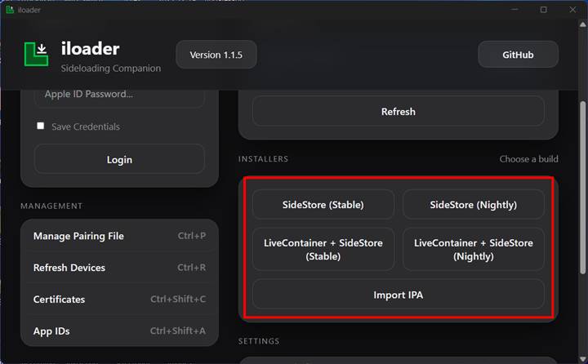The image size is (588, 364).
Task: Close the iloader window
Action: tap(572, 10)
